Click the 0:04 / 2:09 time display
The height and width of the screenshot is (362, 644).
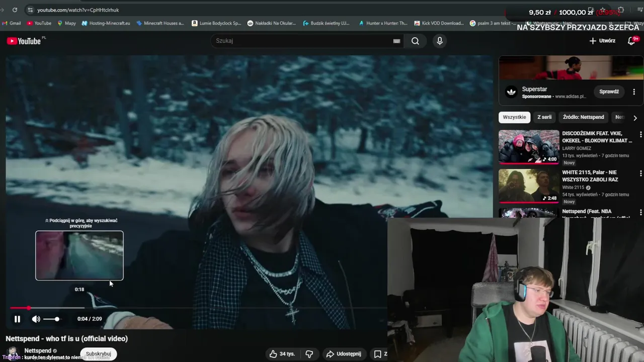[90, 319]
